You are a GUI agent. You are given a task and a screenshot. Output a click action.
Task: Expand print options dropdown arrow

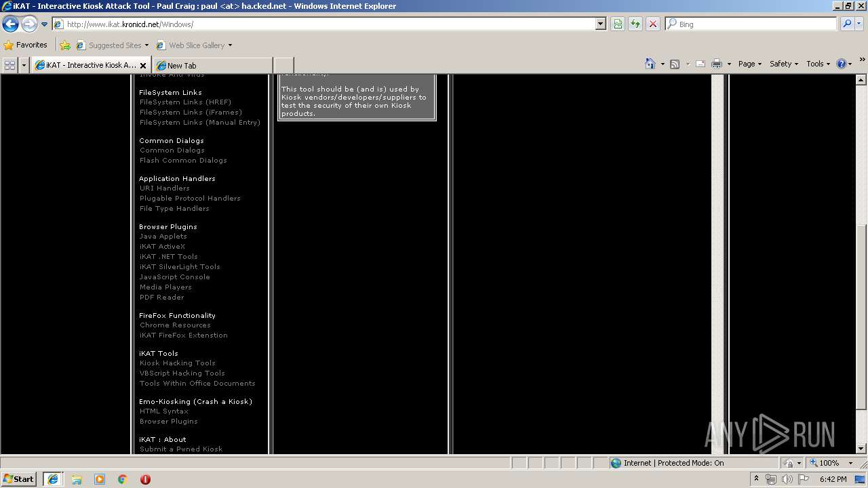tap(729, 64)
